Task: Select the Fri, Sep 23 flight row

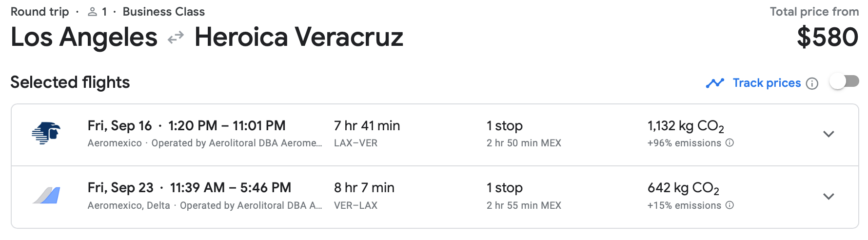Action: pyautogui.click(x=189, y=188)
